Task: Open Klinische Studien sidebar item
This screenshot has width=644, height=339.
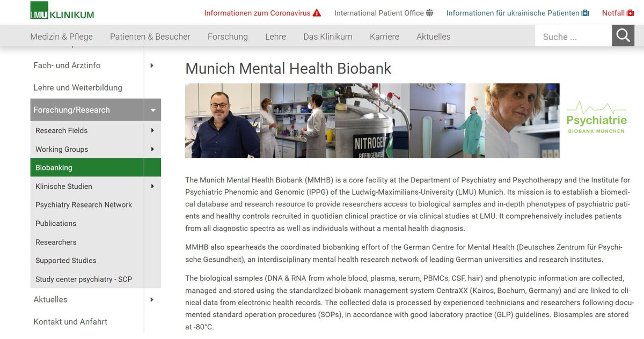Action: pyautogui.click(x=64, y=186)
